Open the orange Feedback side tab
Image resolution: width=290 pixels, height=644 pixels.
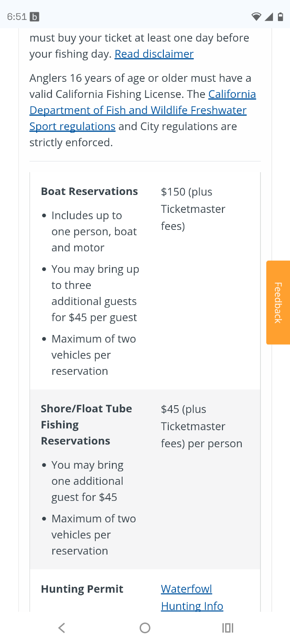[278, 302]
